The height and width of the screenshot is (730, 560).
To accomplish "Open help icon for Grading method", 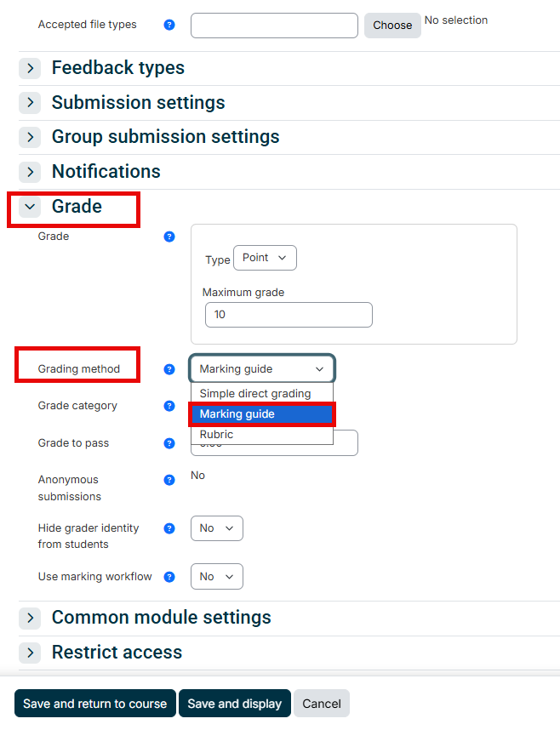I will point(169,369).
